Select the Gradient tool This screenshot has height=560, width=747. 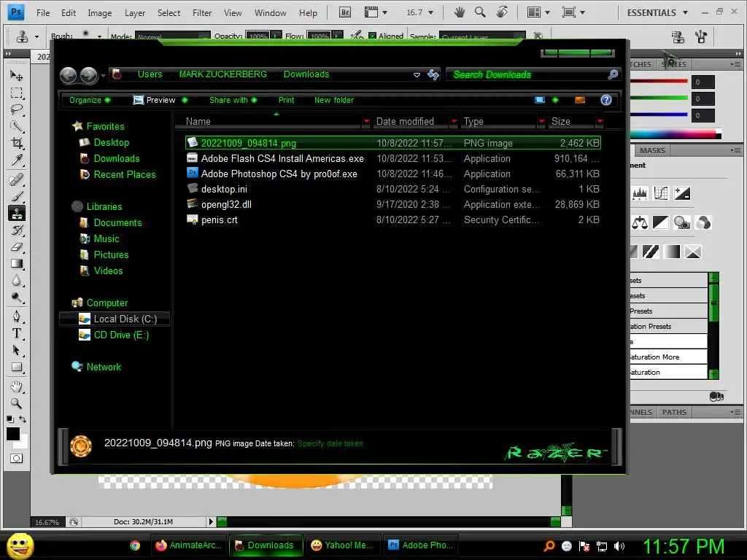(16, 263)
